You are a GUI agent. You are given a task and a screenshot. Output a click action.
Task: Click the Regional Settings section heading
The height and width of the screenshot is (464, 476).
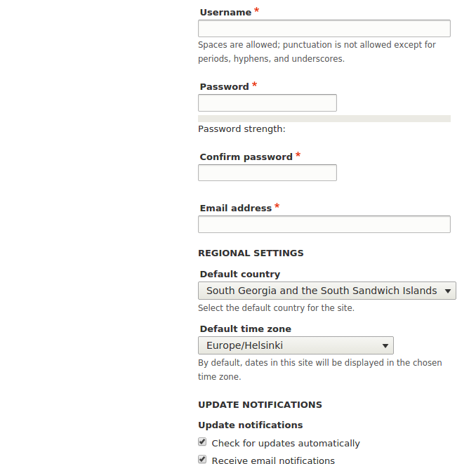(251, 253)
